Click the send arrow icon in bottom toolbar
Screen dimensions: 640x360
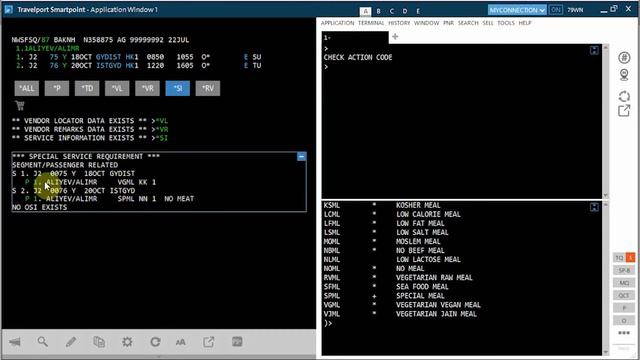pos(15,342)
